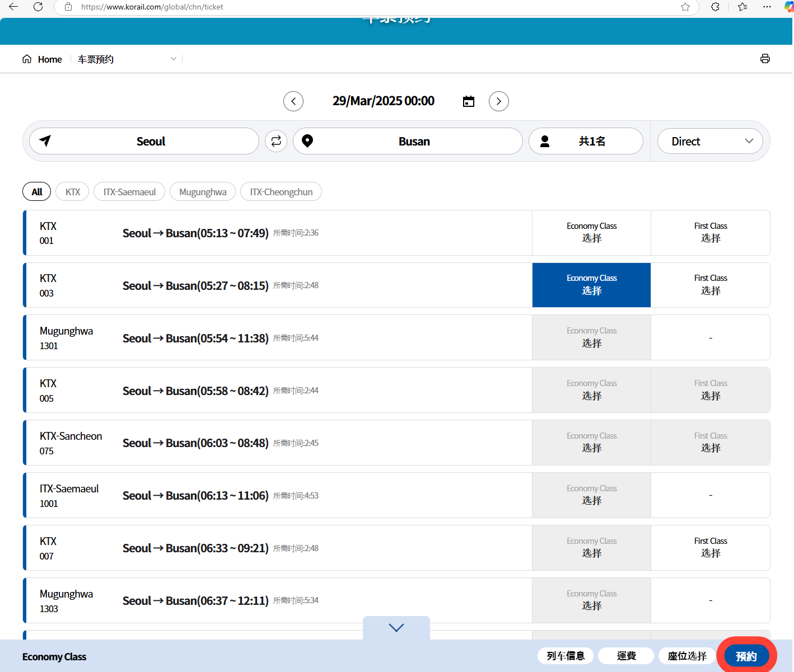Viewport: 794px width, 672px height.
Task: Filter trains by KTX only
Action: [x=72, y=192]
